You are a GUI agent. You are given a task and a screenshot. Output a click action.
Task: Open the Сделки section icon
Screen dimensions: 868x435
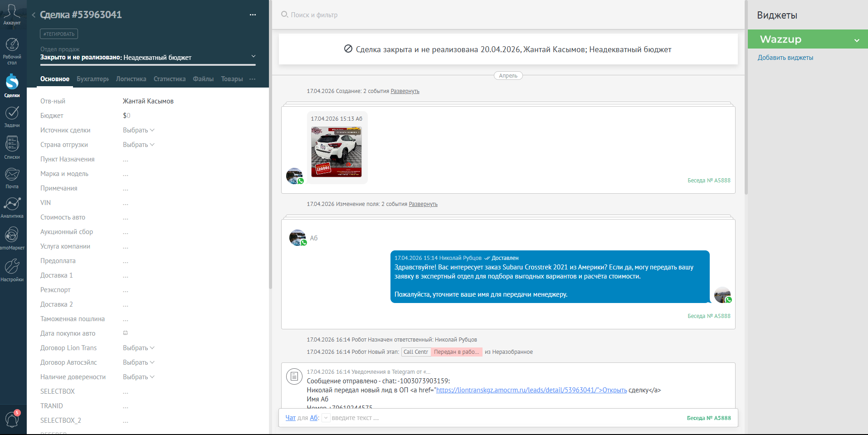pyautogui.click(x=12, y=85)
